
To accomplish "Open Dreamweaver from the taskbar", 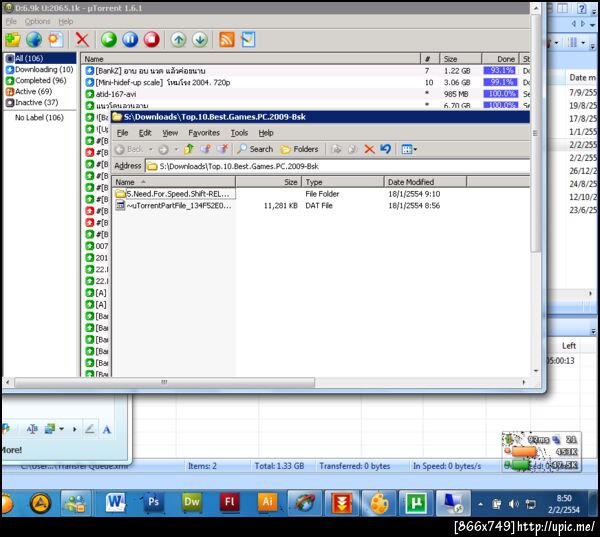I will (x=191, y=502).
